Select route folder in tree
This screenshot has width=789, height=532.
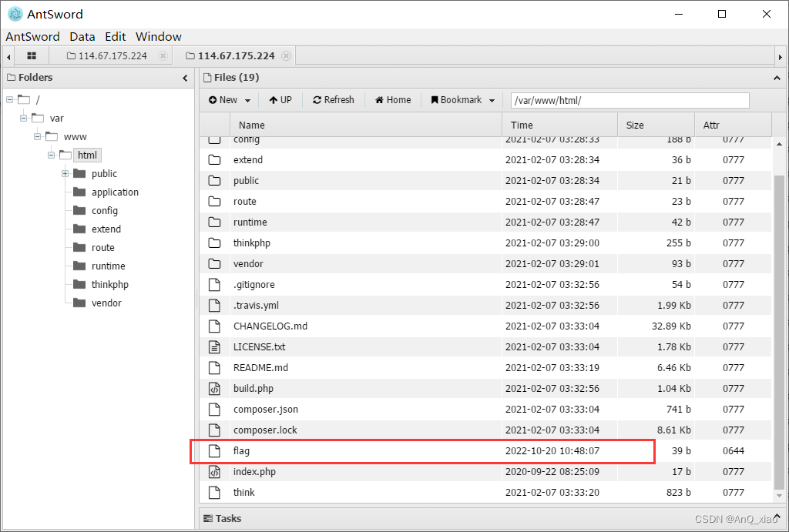click(103, 247)
